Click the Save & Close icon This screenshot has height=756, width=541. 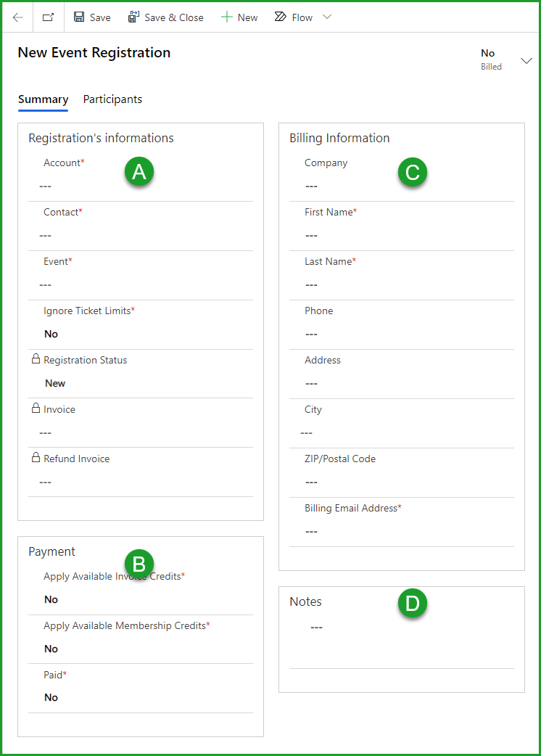click(134, 17)
